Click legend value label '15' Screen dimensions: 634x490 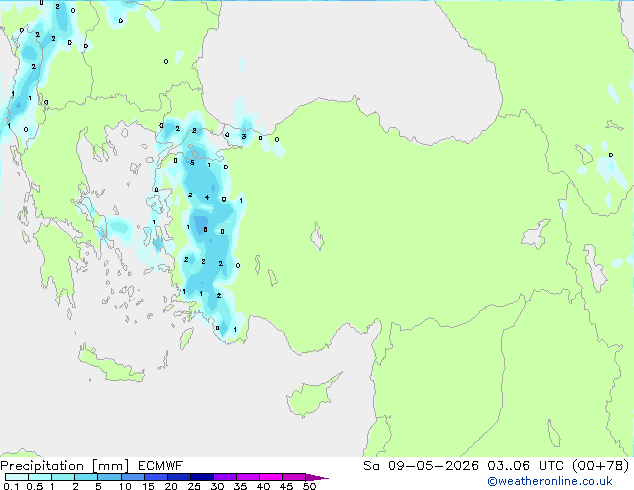(148, 486)
